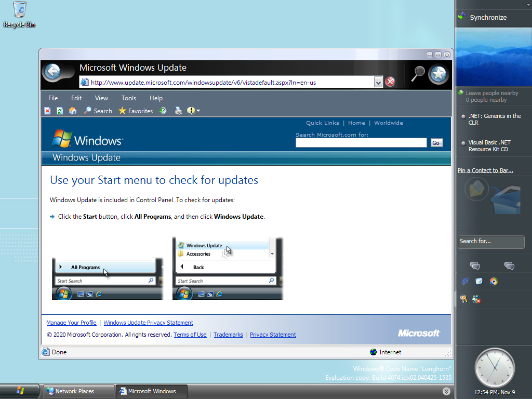Click the History toolbar icon
Screen dimensions: 532x399
tap(163, 111)
